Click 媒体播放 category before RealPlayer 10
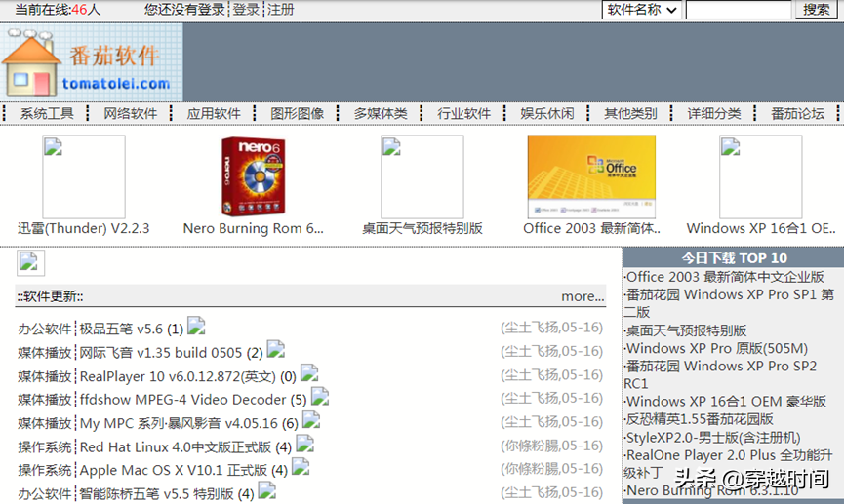Image resolution: width=844 pixels, height=504 pixels. (x=44, y=376)
